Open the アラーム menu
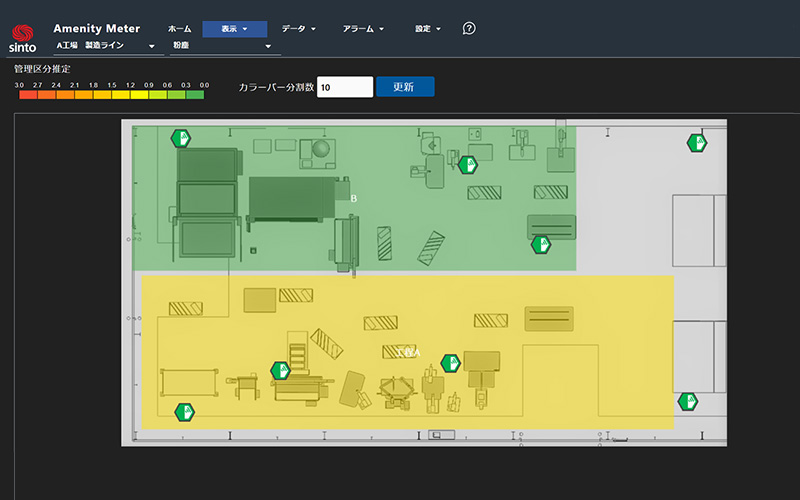Screen dimensions: 800x500 pyautogui.click(x=363, y=29)
